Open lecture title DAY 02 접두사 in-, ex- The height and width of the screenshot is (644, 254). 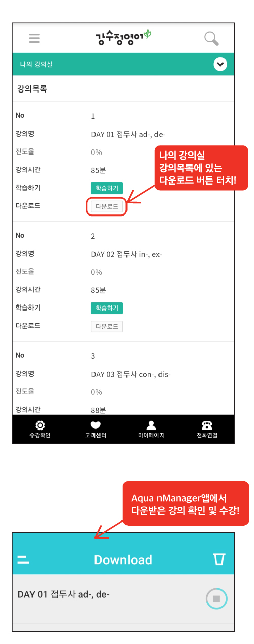coord(126,254)
